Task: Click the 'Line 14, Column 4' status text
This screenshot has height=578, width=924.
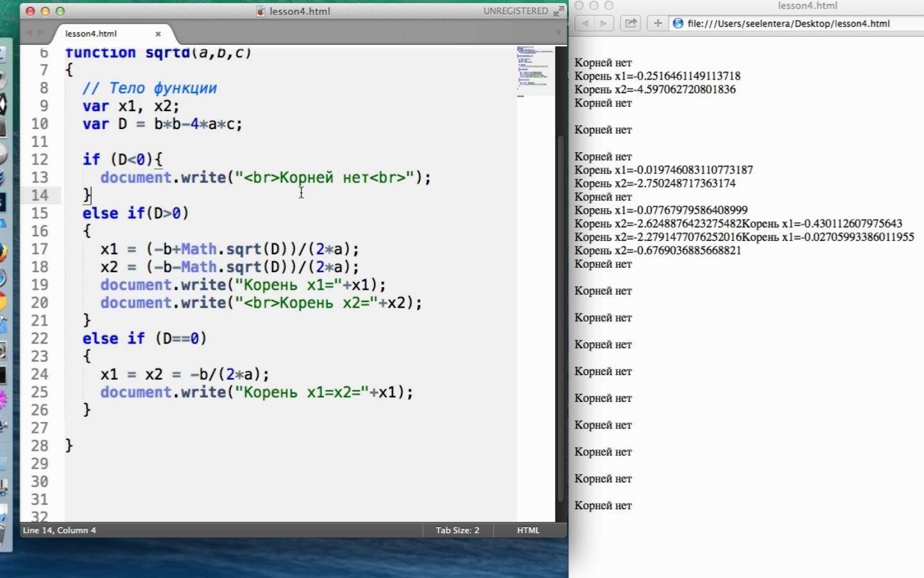Action: click(x=60, y=530)
